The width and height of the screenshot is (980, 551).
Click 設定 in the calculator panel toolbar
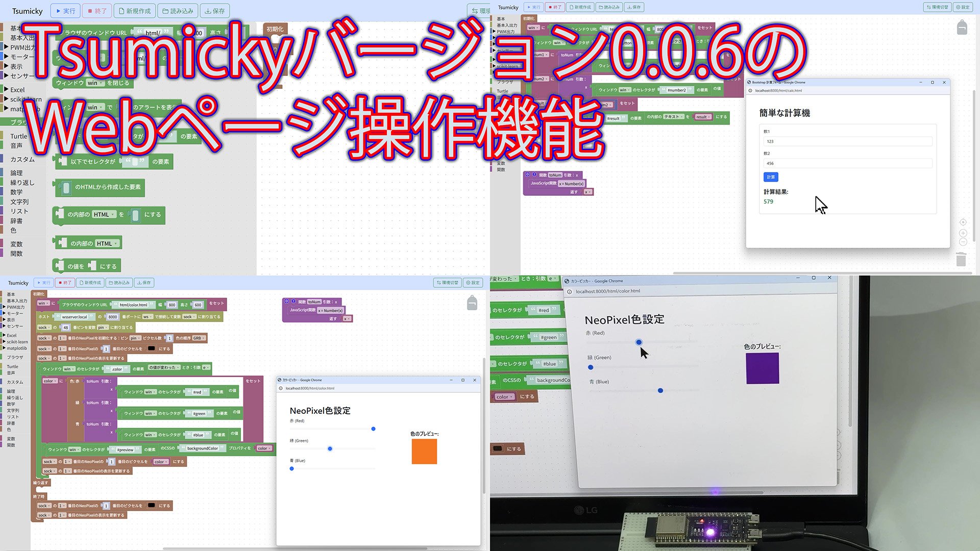tap(963, 7)
